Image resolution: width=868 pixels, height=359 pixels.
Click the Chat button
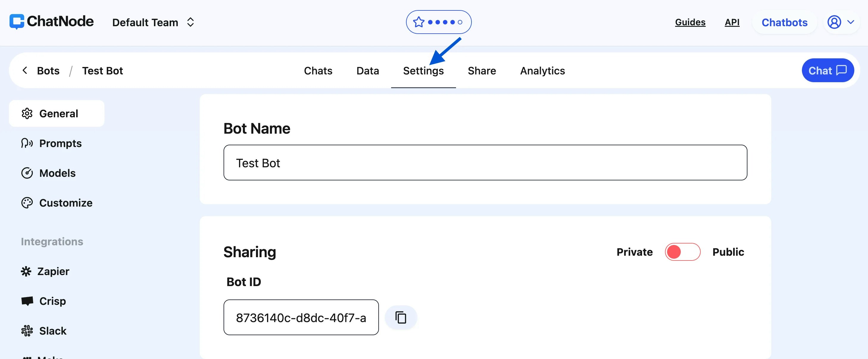pyautogui.click(x=828, y=70)
